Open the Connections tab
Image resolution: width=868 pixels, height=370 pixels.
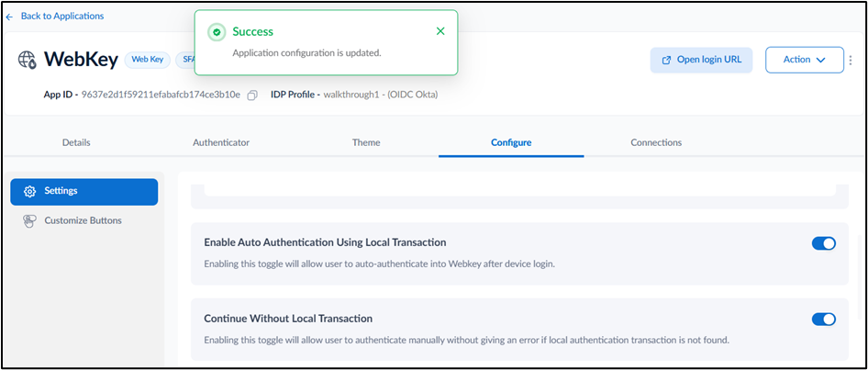click(656, 143)
